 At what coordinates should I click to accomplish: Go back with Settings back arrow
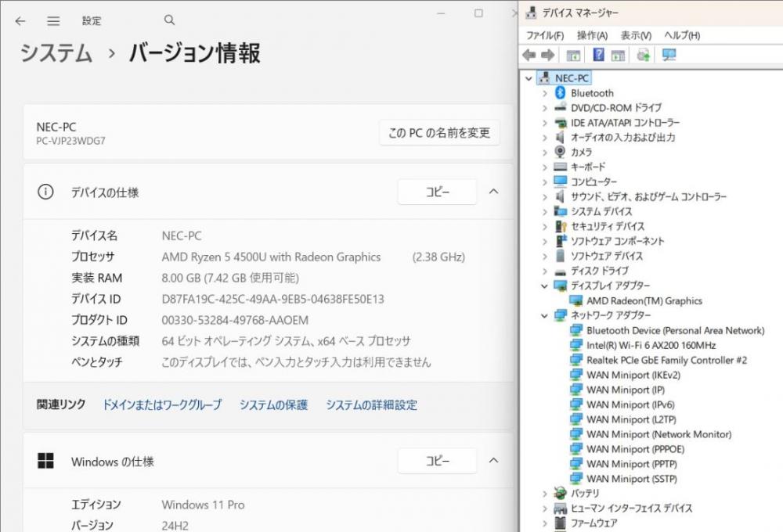[x=20, y=21]
